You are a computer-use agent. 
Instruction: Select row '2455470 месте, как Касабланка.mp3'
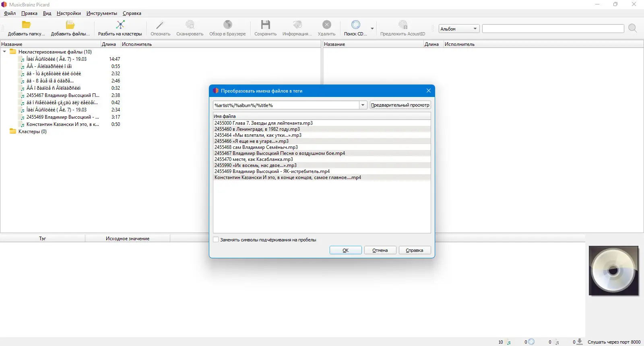coord(322,159)
